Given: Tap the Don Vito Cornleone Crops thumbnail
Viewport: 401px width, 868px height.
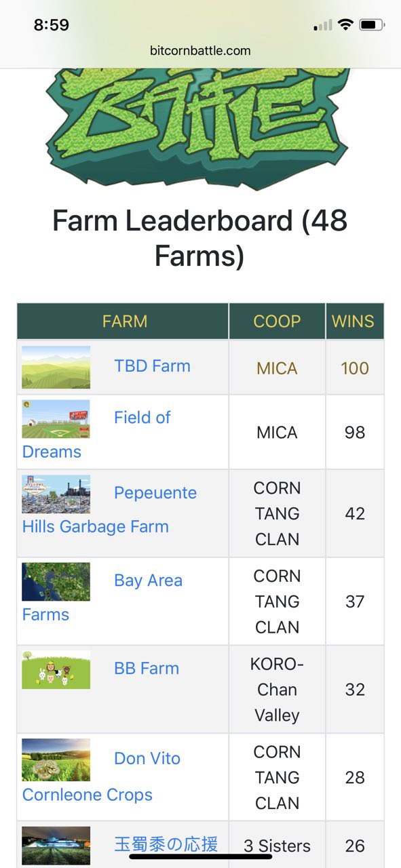Looking at the screenshot, I should [x=56, y=759].
